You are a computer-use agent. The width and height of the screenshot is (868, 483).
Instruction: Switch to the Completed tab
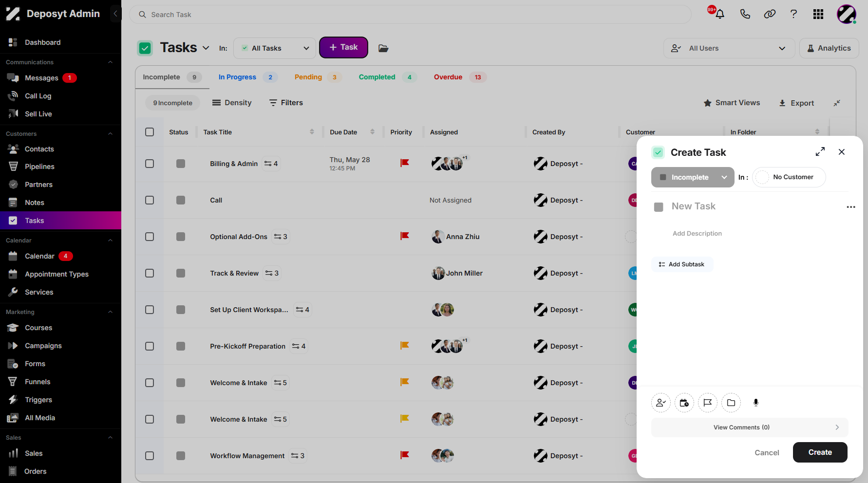pyautogui.click(x=387, y=77)
